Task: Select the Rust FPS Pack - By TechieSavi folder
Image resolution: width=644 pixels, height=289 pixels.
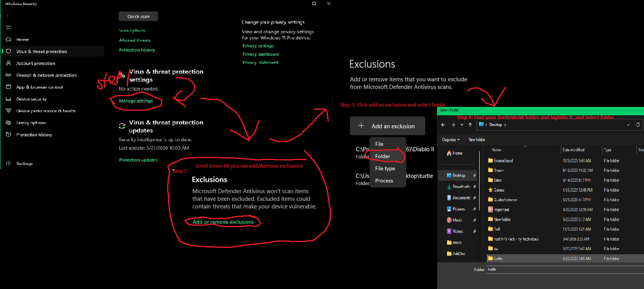Action: coord(516,239)
